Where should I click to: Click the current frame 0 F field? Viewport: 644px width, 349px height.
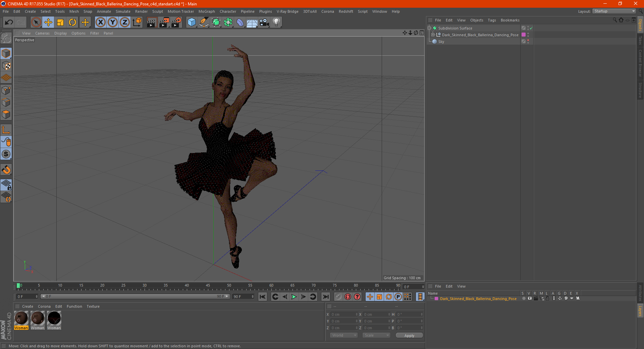click(x=27, y=297)
